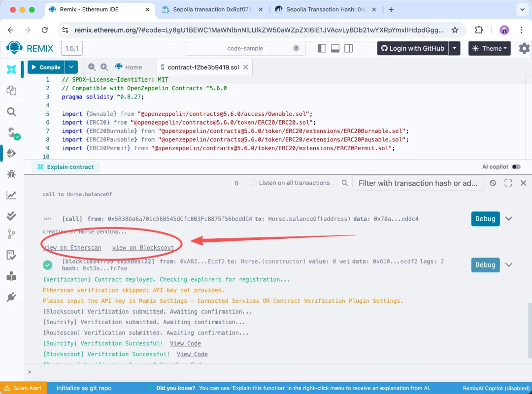This screenshot has height=394, width=532.
Task: Click Explain contract
Action: click(66, 167)
